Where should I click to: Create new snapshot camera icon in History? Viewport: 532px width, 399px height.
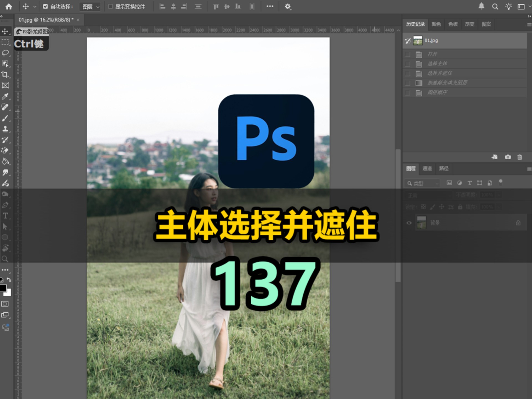coord(508,157)
